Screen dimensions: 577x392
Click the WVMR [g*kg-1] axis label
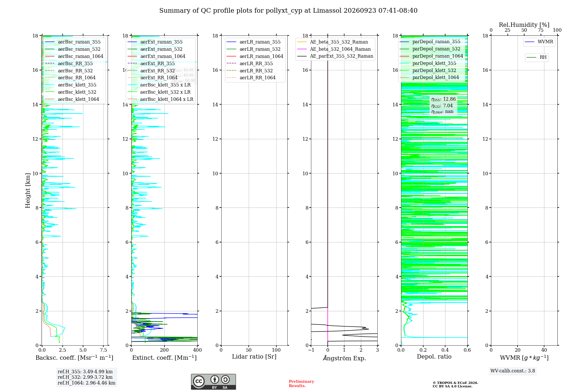pos(524,358)
